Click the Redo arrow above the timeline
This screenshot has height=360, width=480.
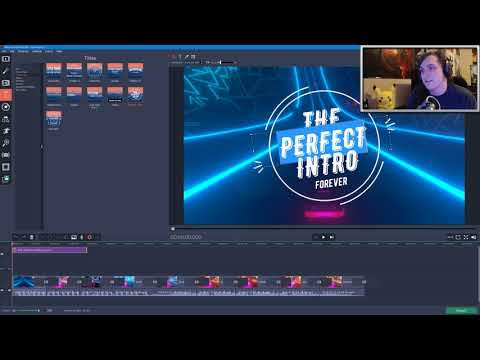(24, 237)
